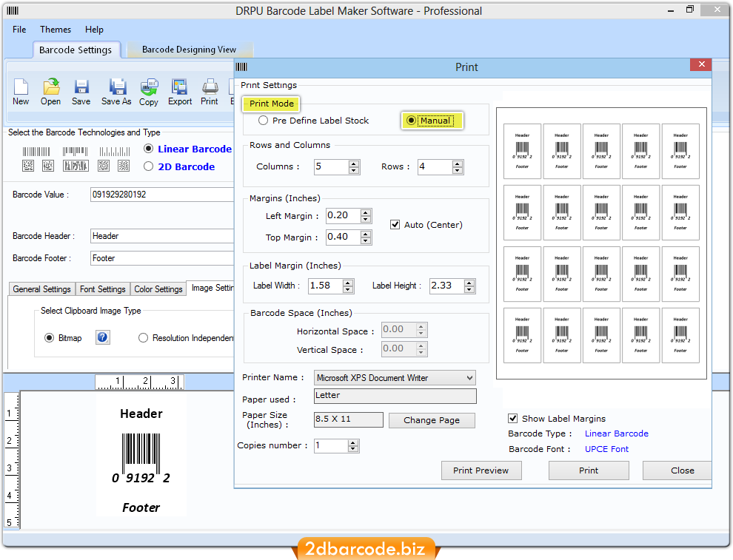Click the barcode icon in the main title bar

coord(13,11)
